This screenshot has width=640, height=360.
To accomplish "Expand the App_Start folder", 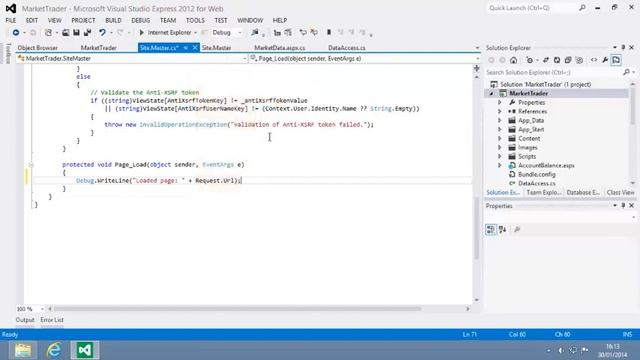I will coord(500,129).
